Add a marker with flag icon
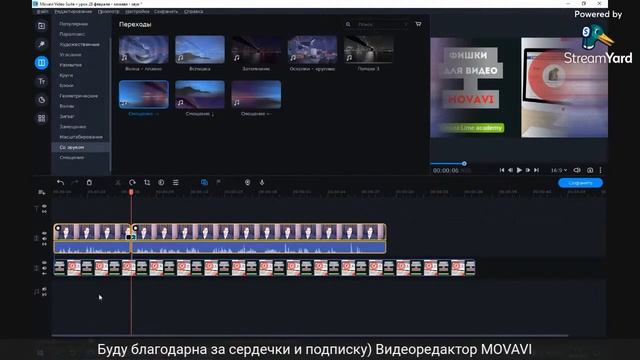640x360 pixels. [x=218, y=182]
